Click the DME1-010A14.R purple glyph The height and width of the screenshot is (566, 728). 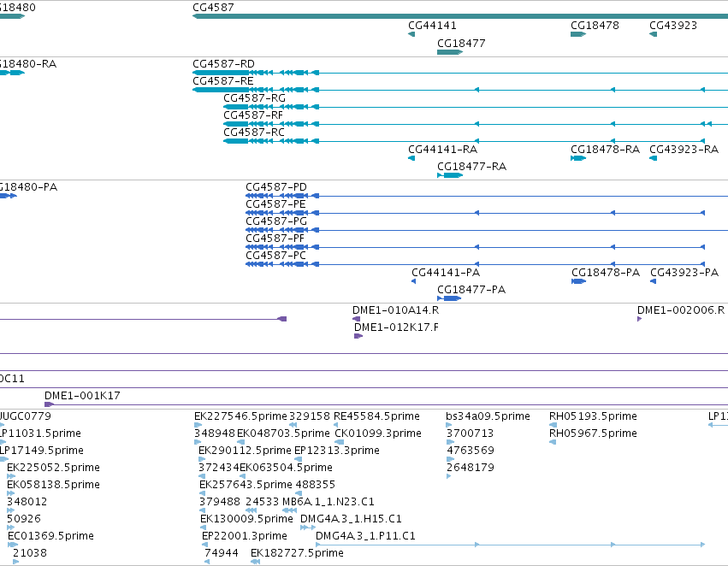click(356, 319)
